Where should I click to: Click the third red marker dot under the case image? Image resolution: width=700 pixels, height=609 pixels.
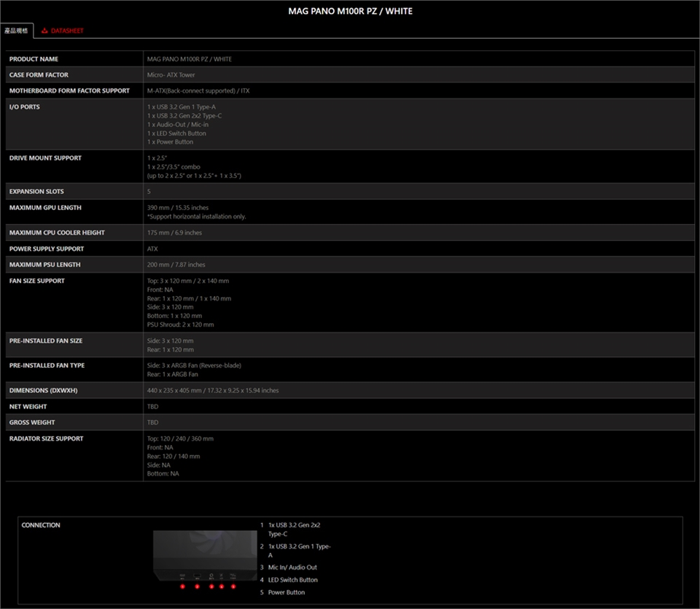click(x=211, y=586)
